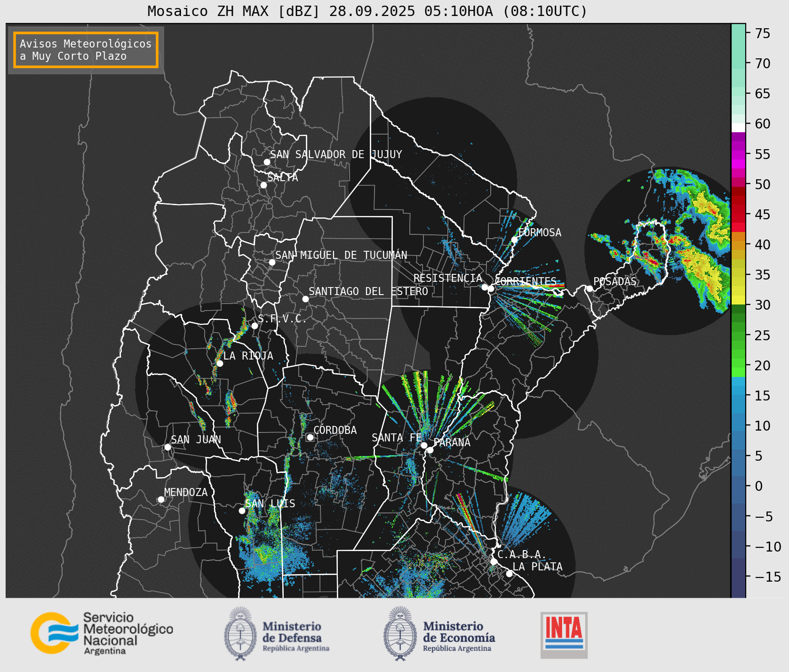Image resolution: width=789 pixels, height=672 pixels.
Task: Click the INTA logo
Action: [564, 635]
